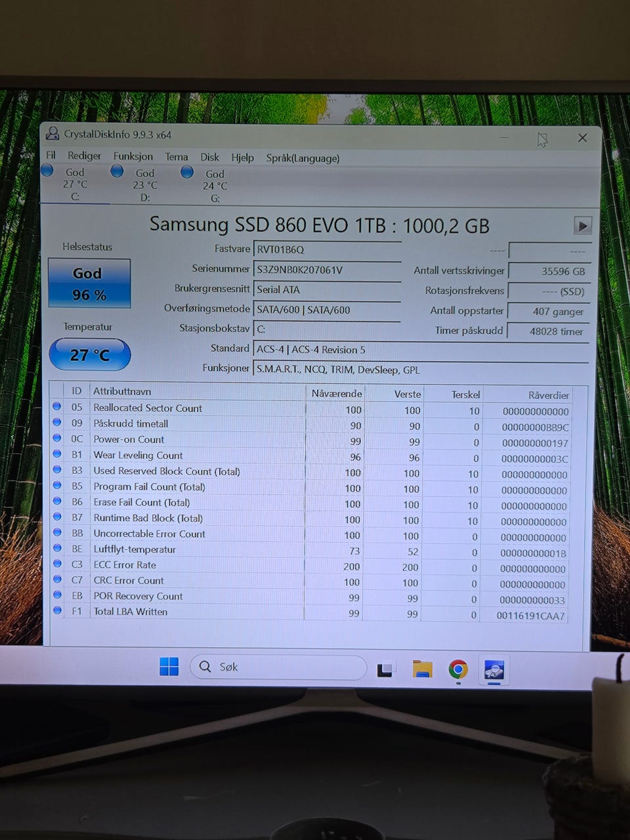The height and width of the screenshot is (840, 630).
Task: Click the Antall vertsskrivinger value 35596 GB
Action: coord(548,272)
